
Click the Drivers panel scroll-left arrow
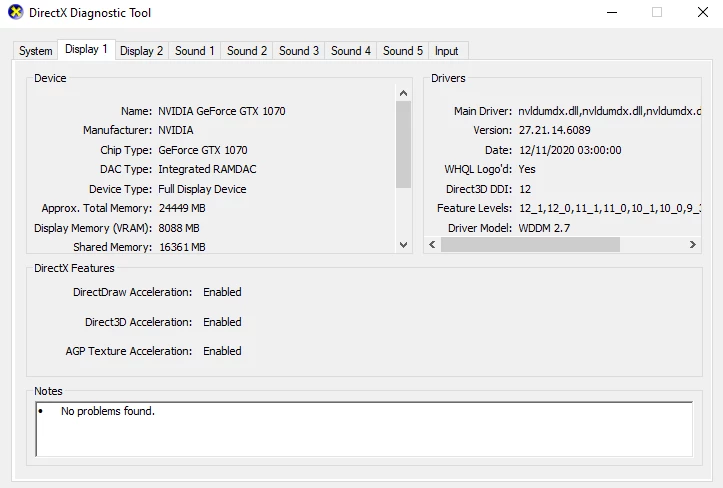click(x=432, y=244)
